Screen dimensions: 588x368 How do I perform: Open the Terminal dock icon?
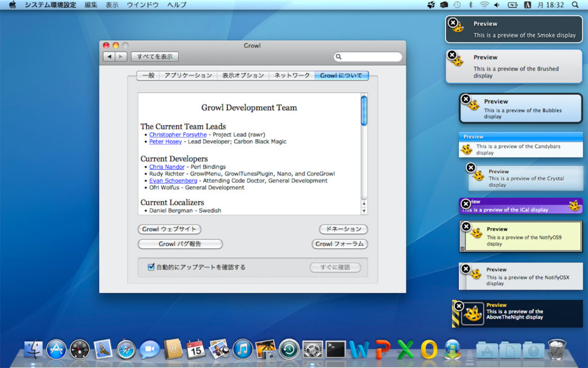(335, 349)
